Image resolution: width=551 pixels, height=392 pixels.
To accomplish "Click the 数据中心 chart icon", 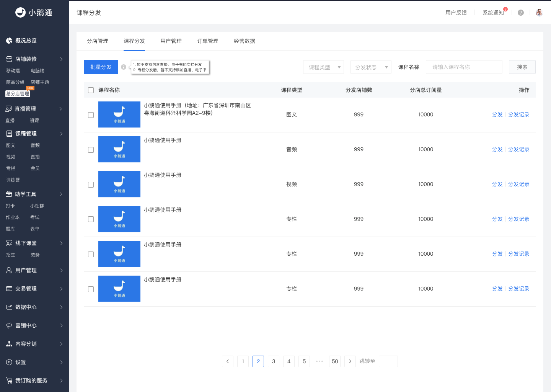I will coord(9,307).
